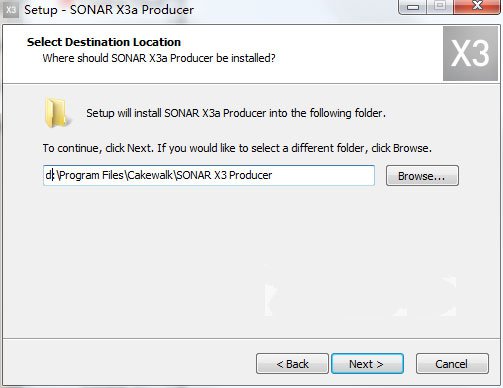
Task: Click the Next button to continue
Action: pyautogui.click(x=367, y=364)
